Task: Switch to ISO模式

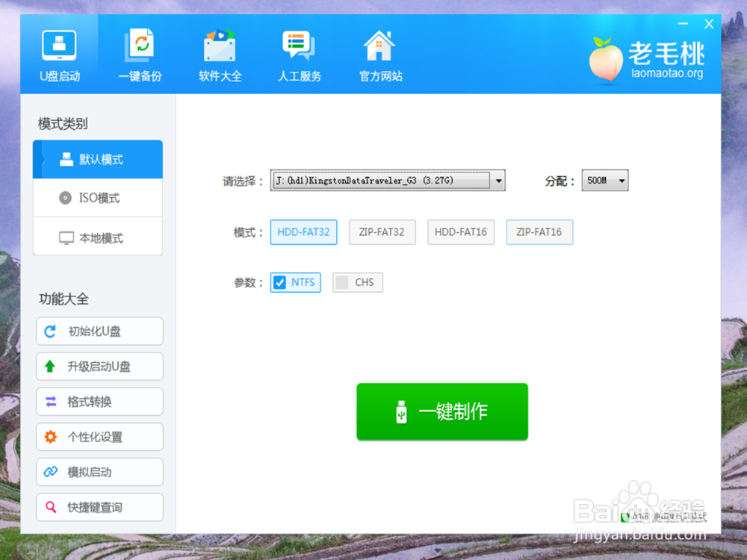Action: pyautogui.click(x=98, y=198)
